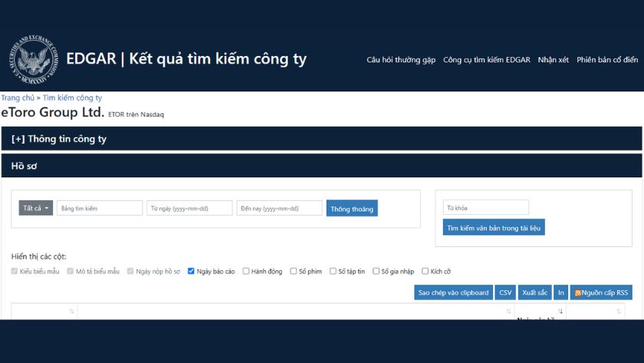The width and height of the screenshot is (644, 363).
Task: Click the Xuất sắc export button
Action: pyautogui.click(x=535, y=292)
